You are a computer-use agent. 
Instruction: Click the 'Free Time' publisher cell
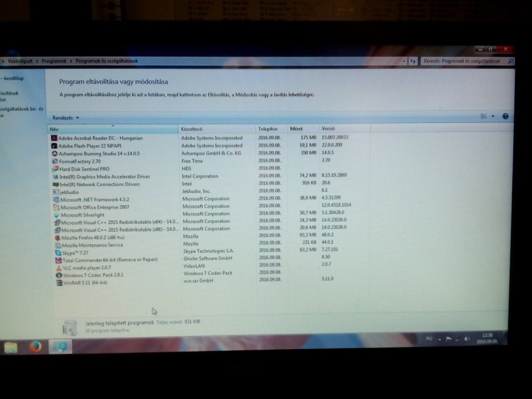192,161
